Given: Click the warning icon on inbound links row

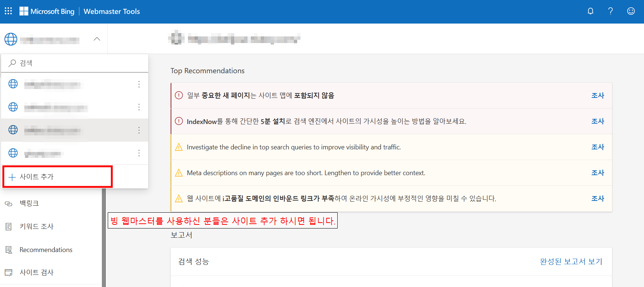Looking at the screenshot, I should pos(179,199).
